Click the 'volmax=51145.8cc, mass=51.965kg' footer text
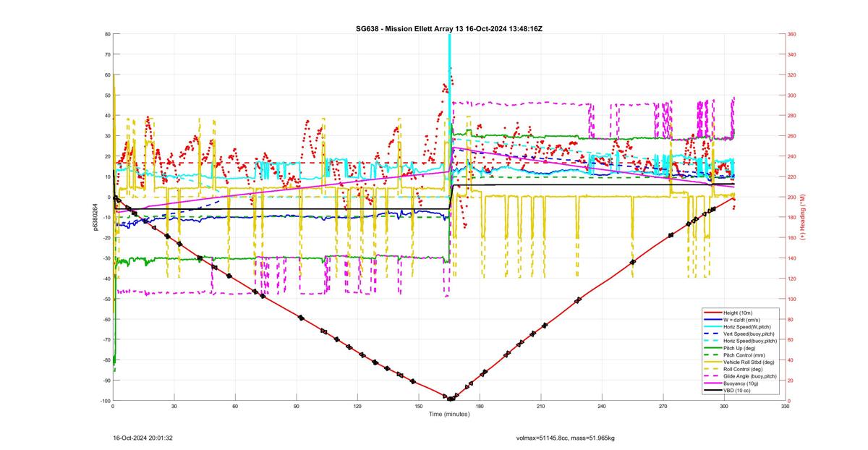 tap(565, 438)
